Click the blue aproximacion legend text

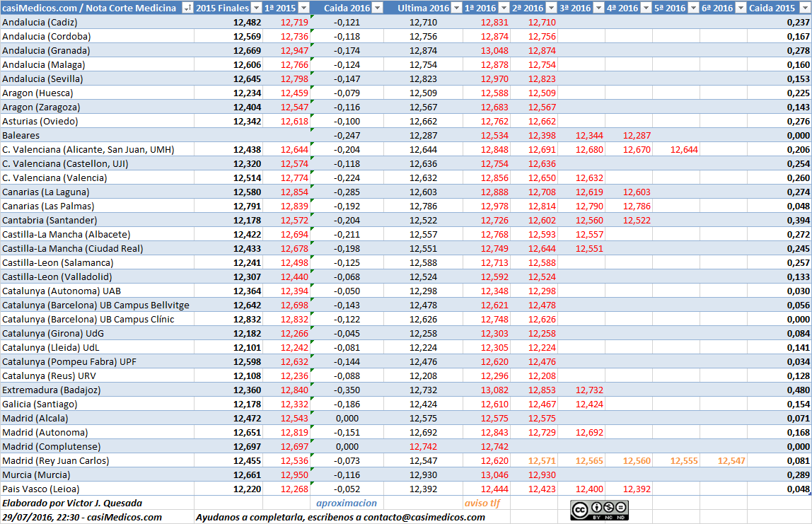point(347,503)
